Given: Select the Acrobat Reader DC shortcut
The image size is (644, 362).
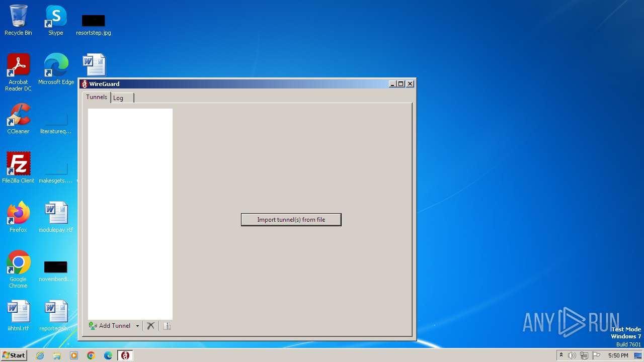Looking at the screenshot, I should point(18,72).
